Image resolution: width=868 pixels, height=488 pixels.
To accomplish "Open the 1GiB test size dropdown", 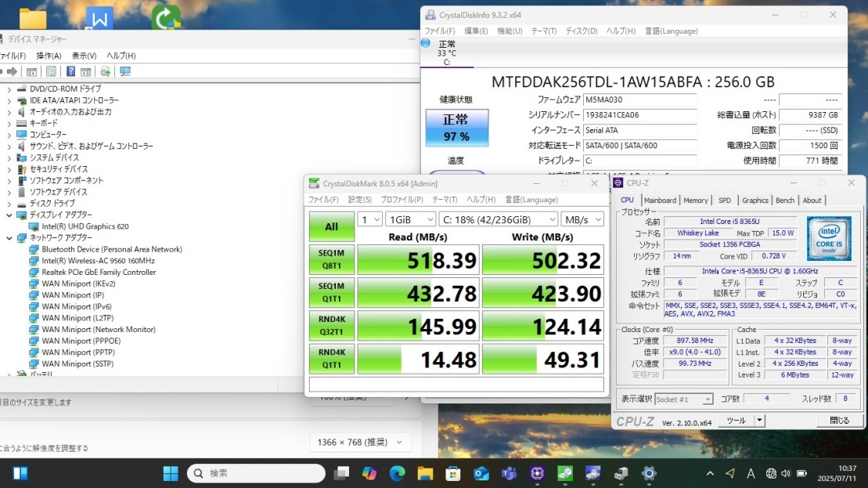I will pos(410,219).
